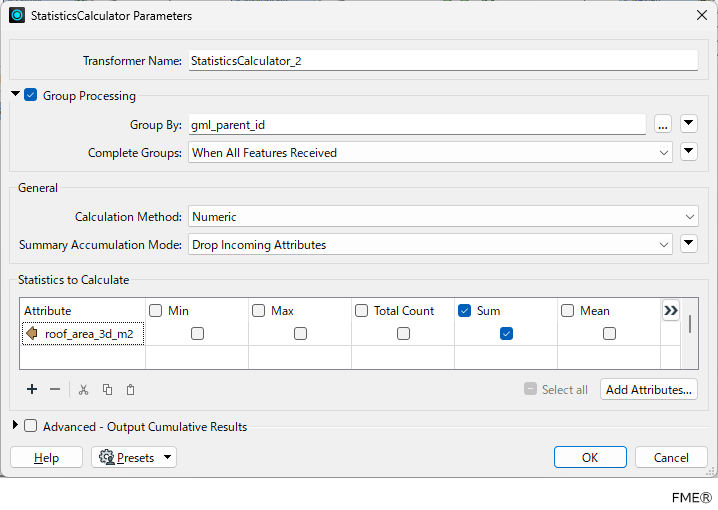718x510 pixels.
Task: Click the cut scissors icon
Action: (84, 389)
